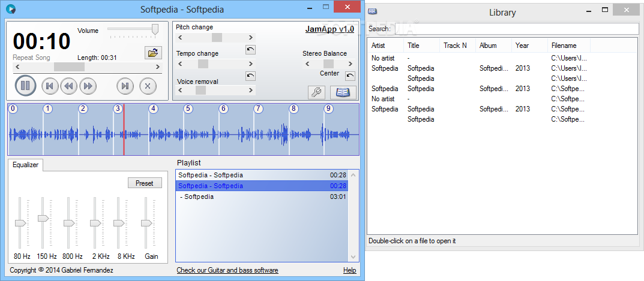
Task: Click playlist scrollbar up arrow
Action: point(353,175)
